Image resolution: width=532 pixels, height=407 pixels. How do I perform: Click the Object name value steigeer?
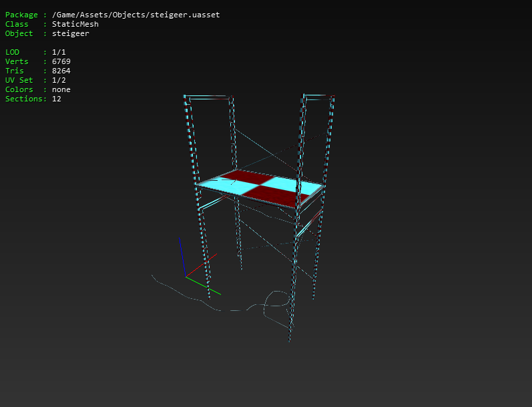[x=71, y=33]
